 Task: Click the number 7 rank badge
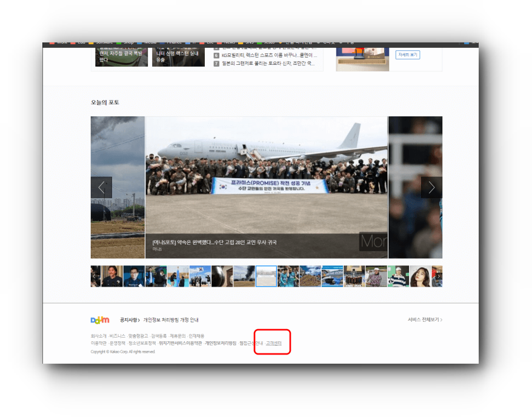(216, 64)
